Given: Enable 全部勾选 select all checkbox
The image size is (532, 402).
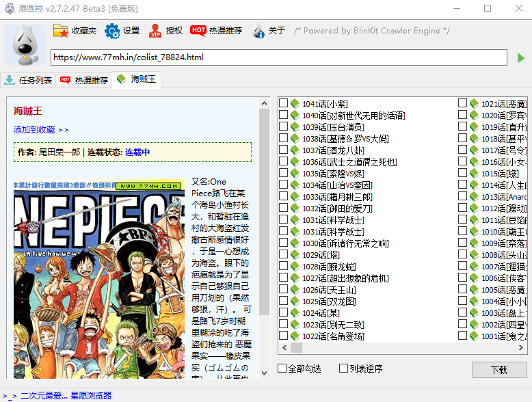Looking at the screenshot, I should 282,368.
